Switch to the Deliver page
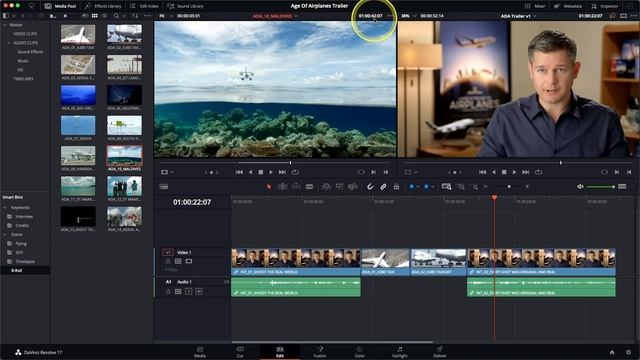640x360 pixels. tap(440, 352)
